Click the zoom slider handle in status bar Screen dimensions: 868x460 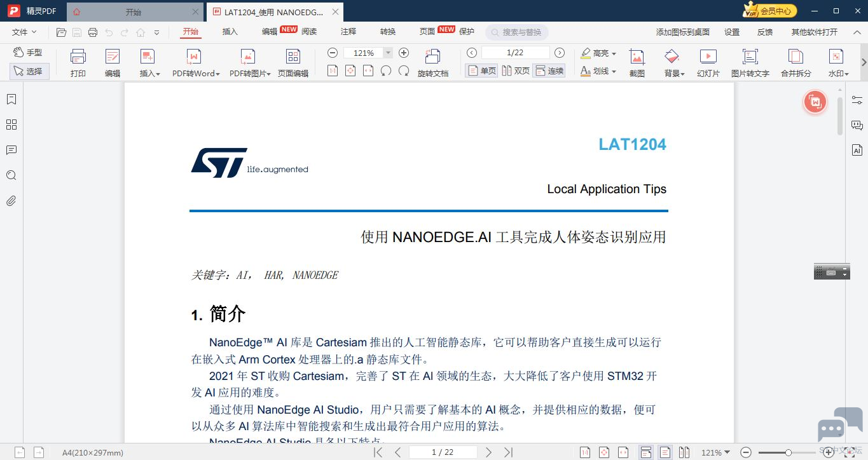point(789,452)
